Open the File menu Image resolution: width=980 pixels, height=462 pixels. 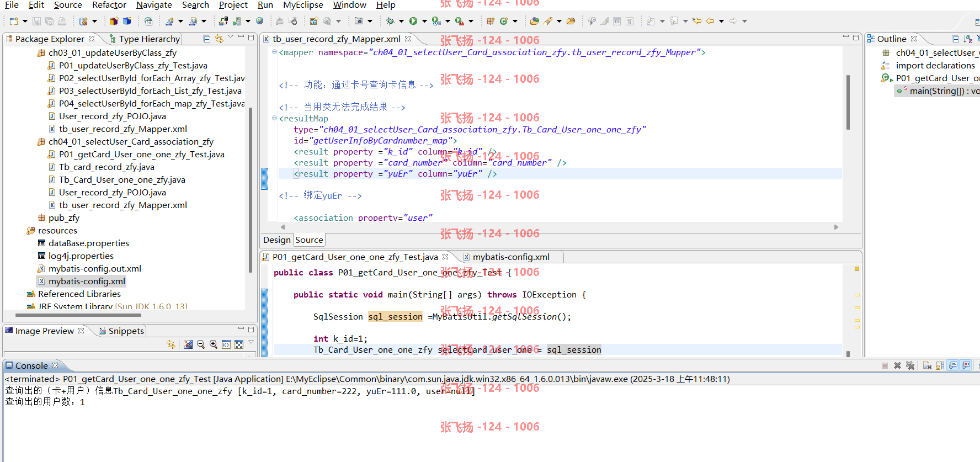(12, 5)
